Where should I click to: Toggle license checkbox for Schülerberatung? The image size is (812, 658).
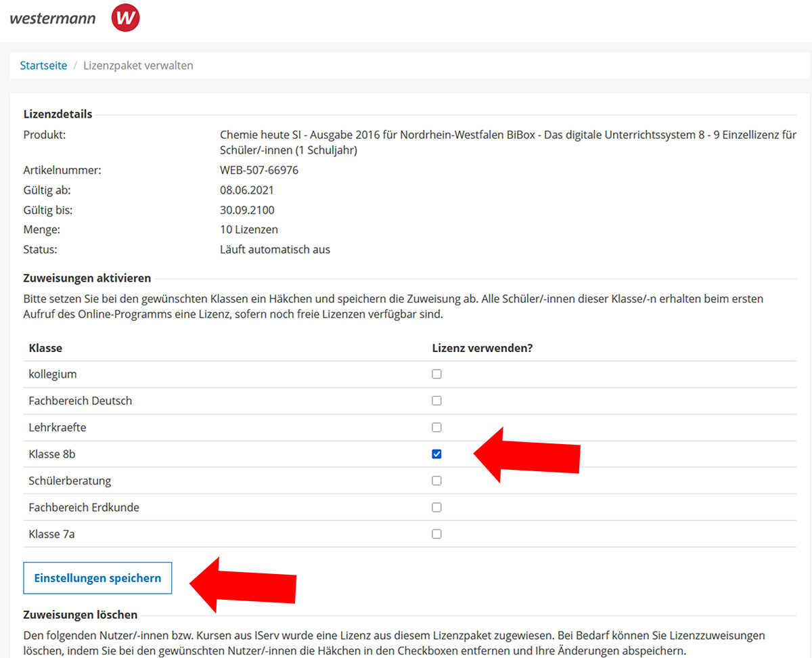point(436,481)
